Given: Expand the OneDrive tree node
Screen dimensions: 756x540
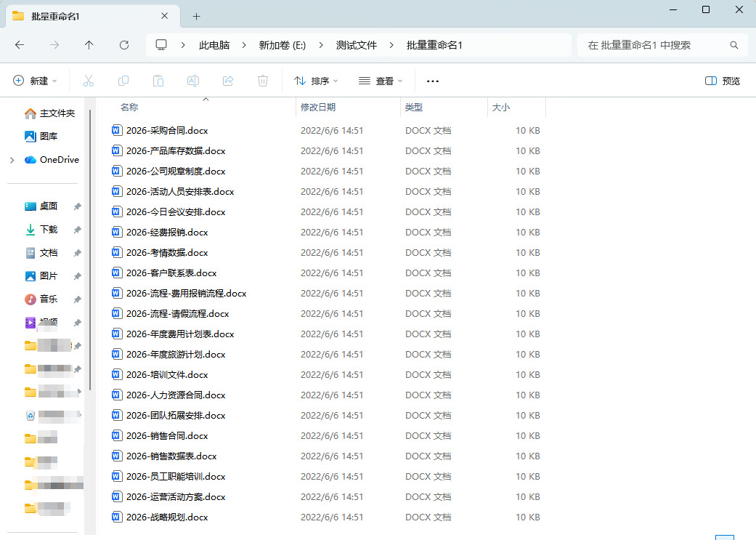Looking at the screenshot, I should (x=12, y=160).
